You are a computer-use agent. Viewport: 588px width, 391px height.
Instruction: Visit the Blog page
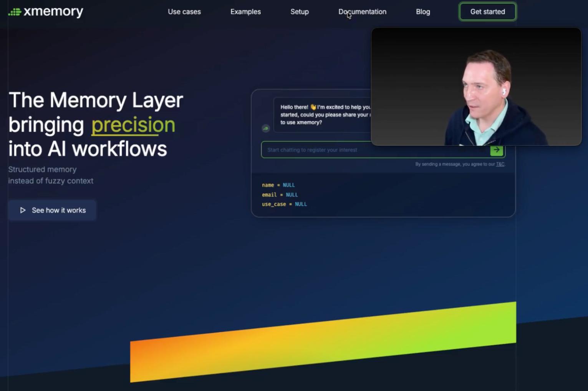423,12
